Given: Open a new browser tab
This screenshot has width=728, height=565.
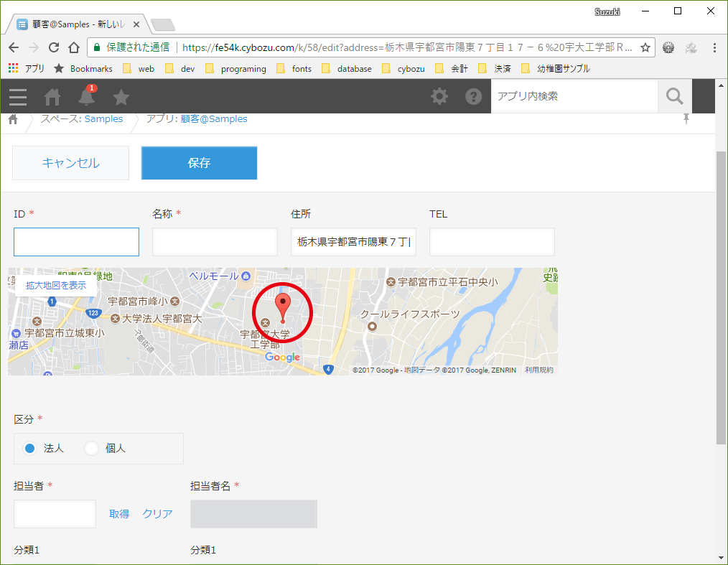Looking at the screenshot, I should (163, 24).
